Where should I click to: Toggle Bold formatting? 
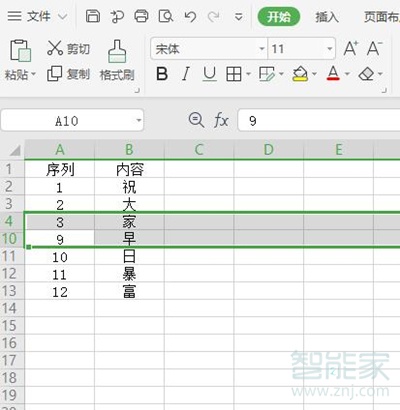pos(162,74)
